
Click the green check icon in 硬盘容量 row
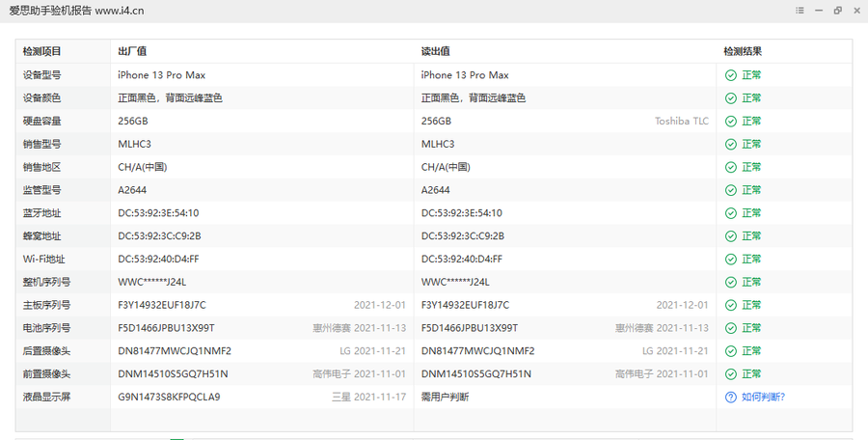731,122
